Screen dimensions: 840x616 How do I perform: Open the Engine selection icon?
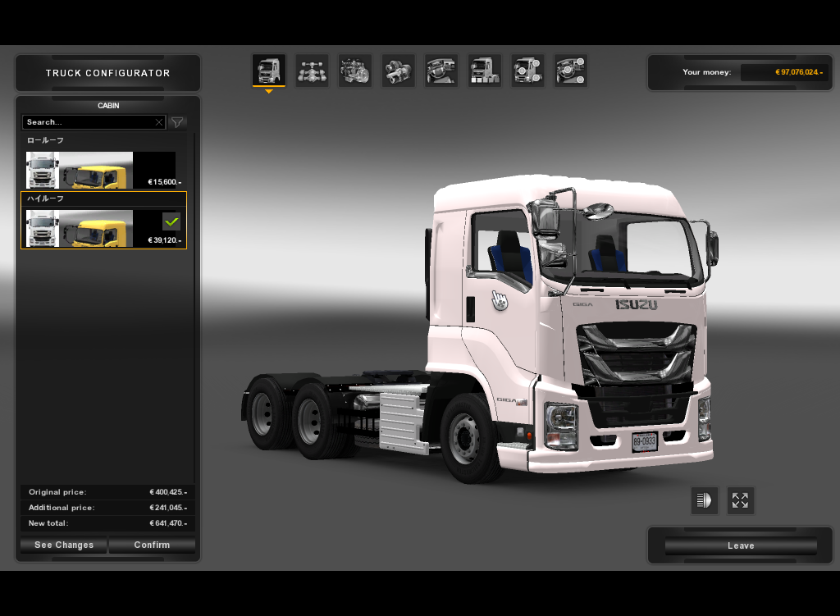355,71
